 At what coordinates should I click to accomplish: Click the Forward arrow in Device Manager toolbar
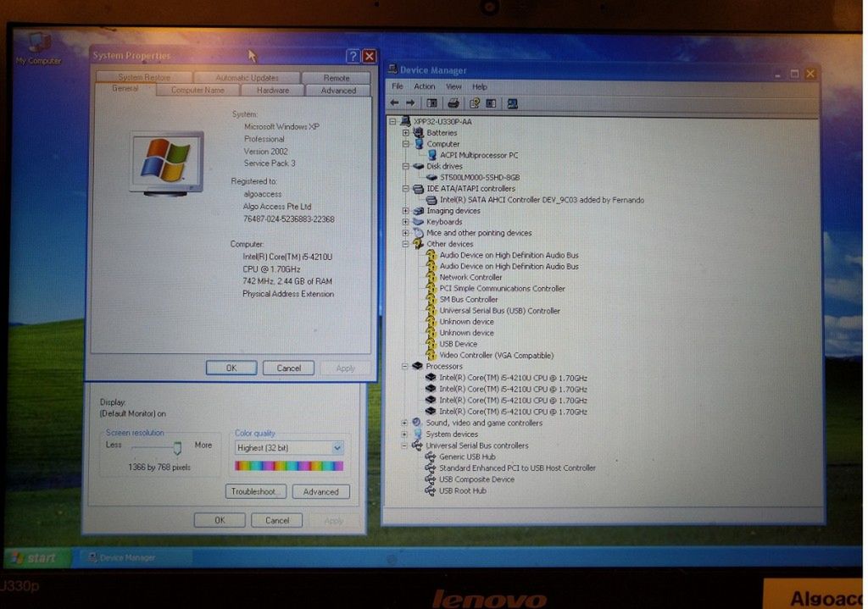(410, 102)
